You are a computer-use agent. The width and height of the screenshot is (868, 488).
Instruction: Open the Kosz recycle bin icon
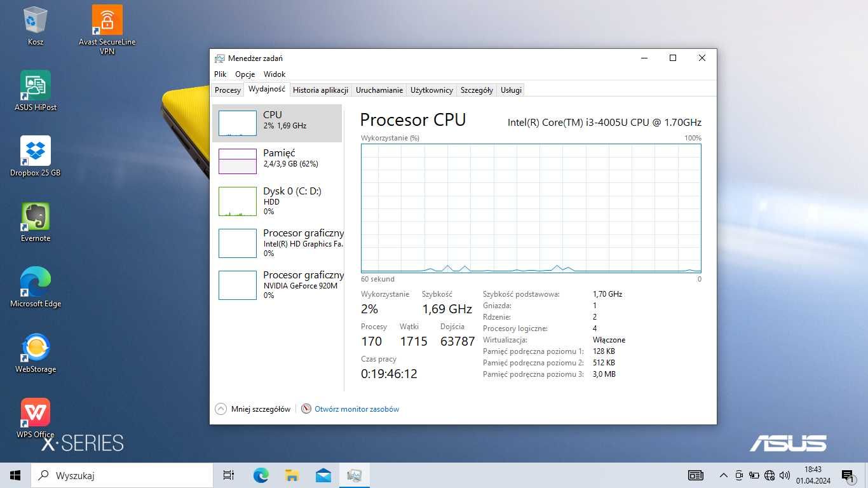point(35,26)
